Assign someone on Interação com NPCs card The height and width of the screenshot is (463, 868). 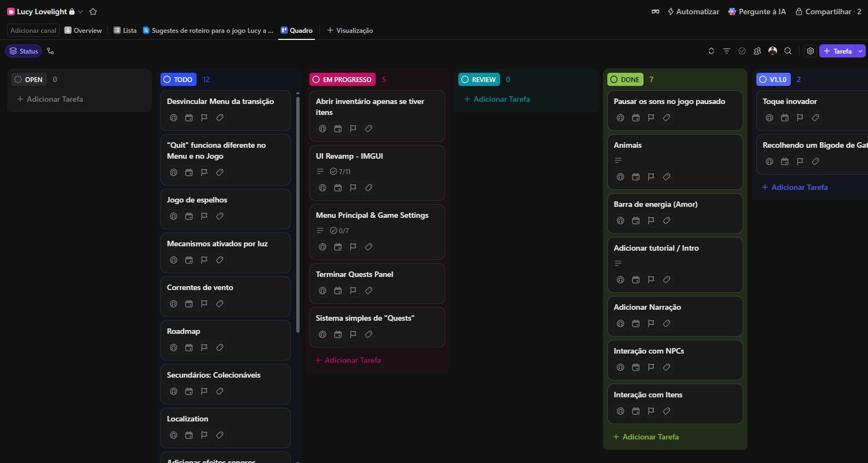[620, 367]
